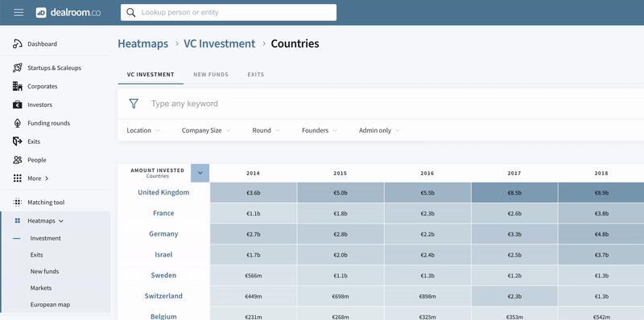
Task: Click the People icon in sidebar
Action: (x=17, y=160)
